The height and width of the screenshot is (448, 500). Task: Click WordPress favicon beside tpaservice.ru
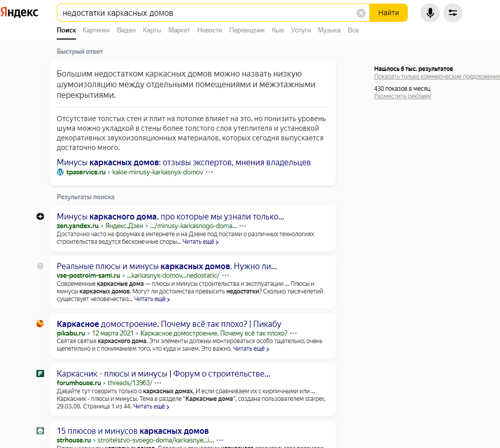(x=60, y=172)
